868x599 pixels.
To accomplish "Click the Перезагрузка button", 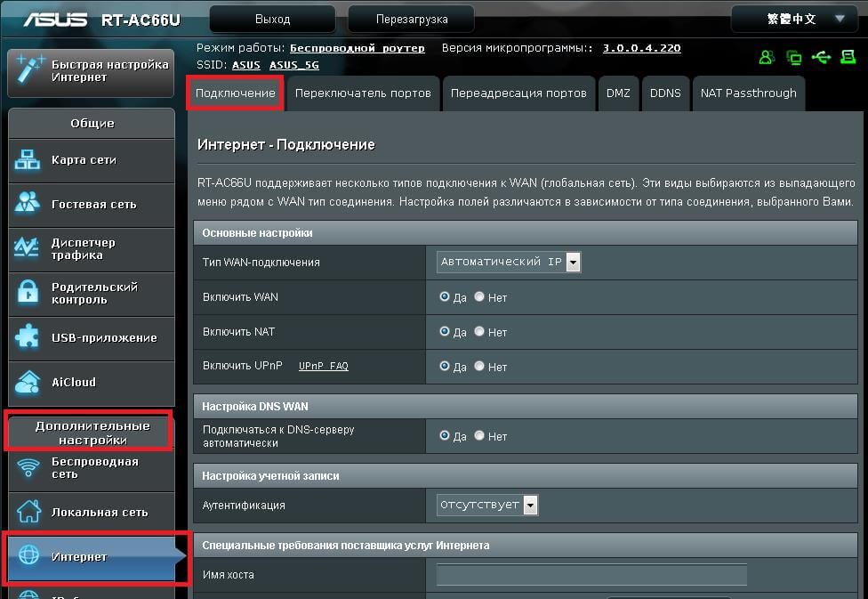I will [411, 19].
